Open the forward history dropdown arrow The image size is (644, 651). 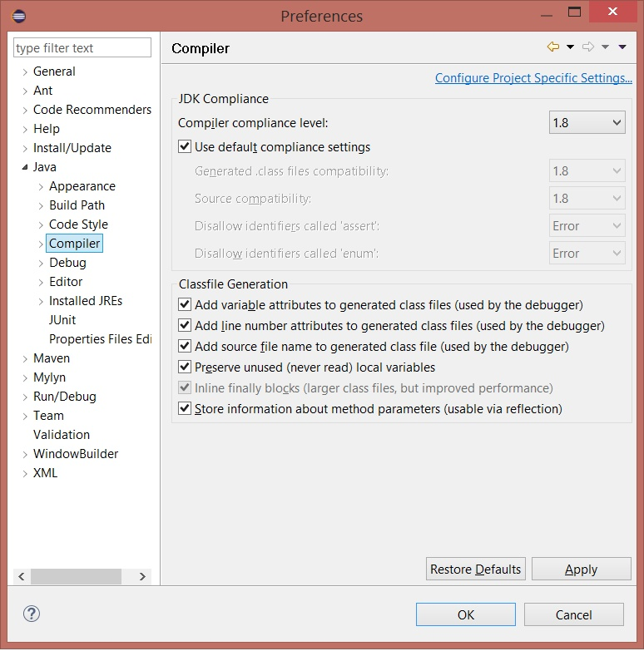[606, 47]
